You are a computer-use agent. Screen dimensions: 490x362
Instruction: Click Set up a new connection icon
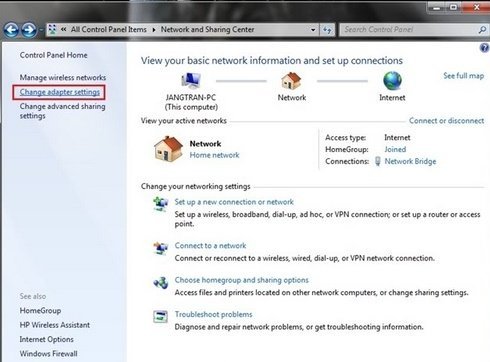[x=160, y=203]
